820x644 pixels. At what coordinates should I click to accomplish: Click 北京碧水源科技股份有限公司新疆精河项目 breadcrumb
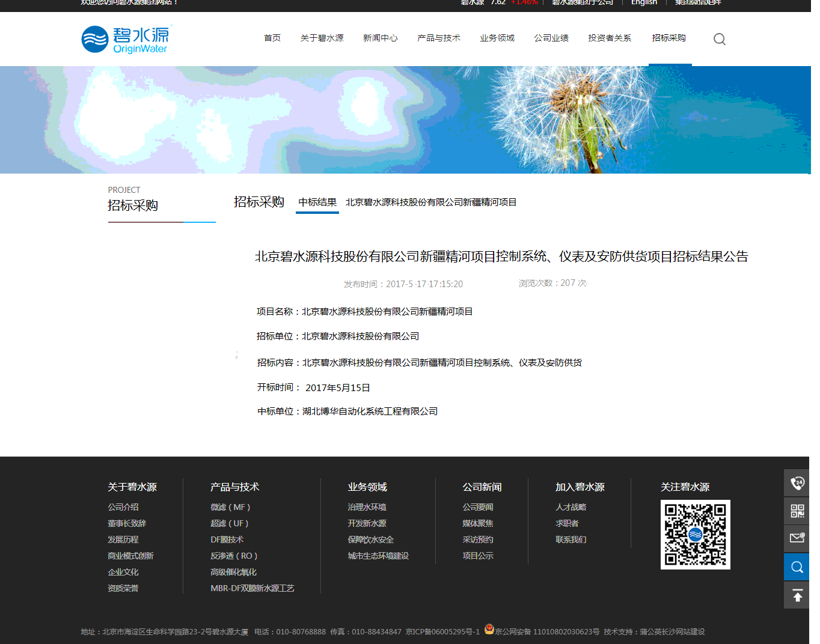(x=431, y=202)
